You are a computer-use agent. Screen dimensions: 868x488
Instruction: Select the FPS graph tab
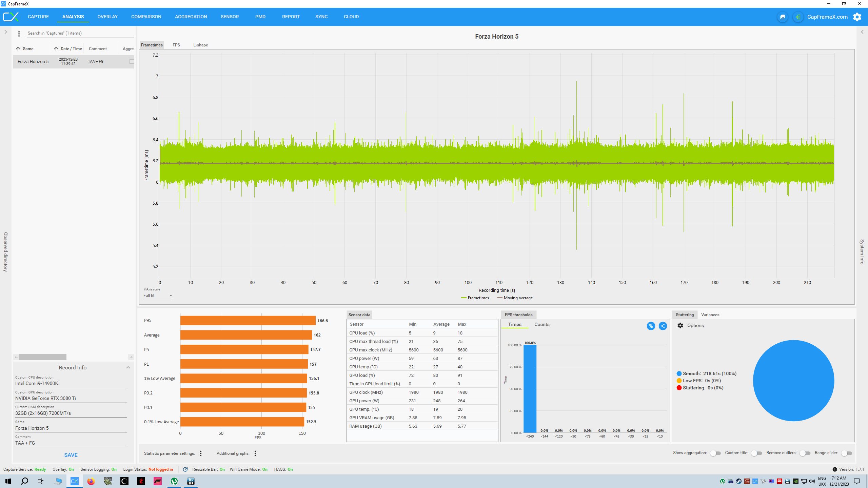[x=176, y=45]
